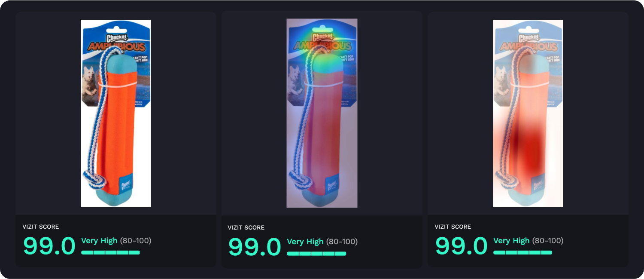
Task: Click Very High label under red attention map
Action: click(x=511, y=241)
